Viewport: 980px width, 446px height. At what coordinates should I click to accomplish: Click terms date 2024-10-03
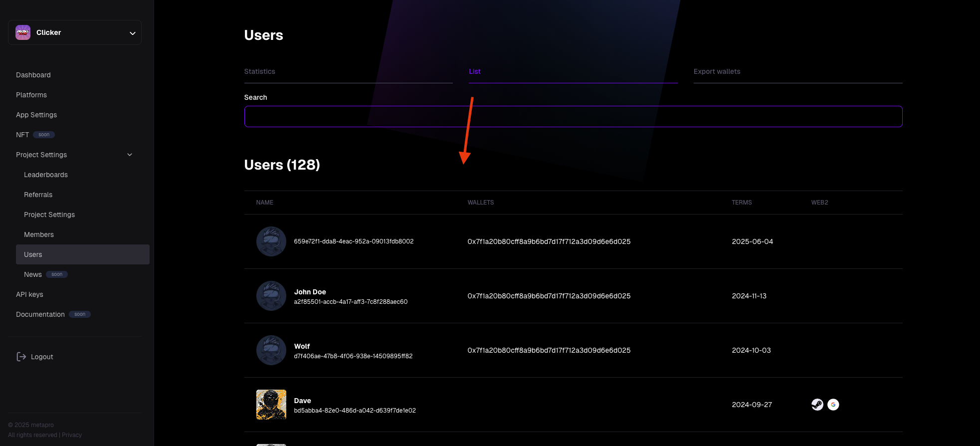[x=752, y=350]
